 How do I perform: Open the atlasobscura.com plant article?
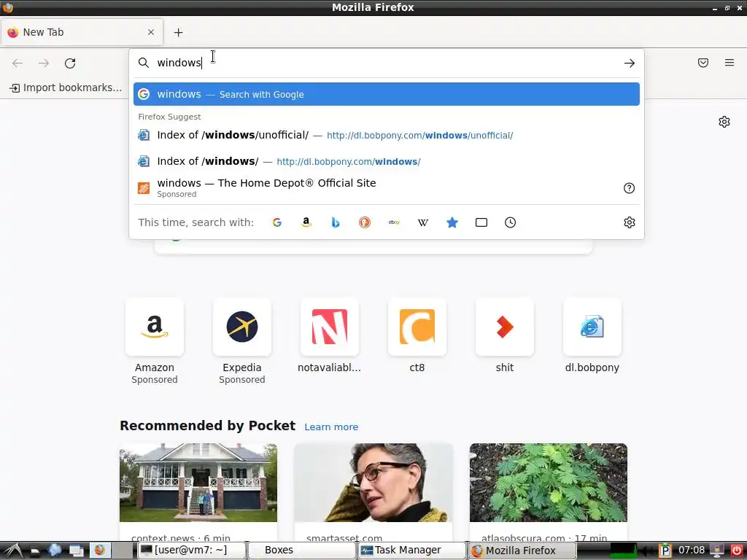[549, 492]
